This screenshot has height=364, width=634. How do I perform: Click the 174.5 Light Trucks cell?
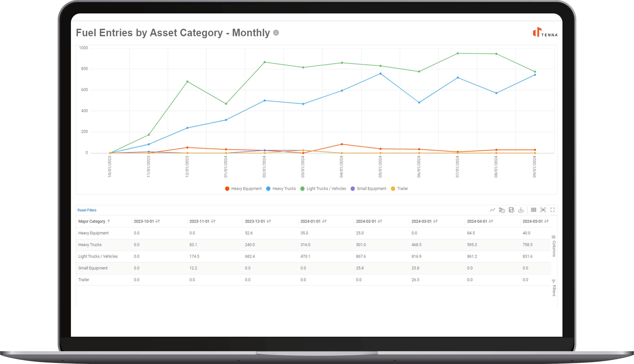click(194, 257)
